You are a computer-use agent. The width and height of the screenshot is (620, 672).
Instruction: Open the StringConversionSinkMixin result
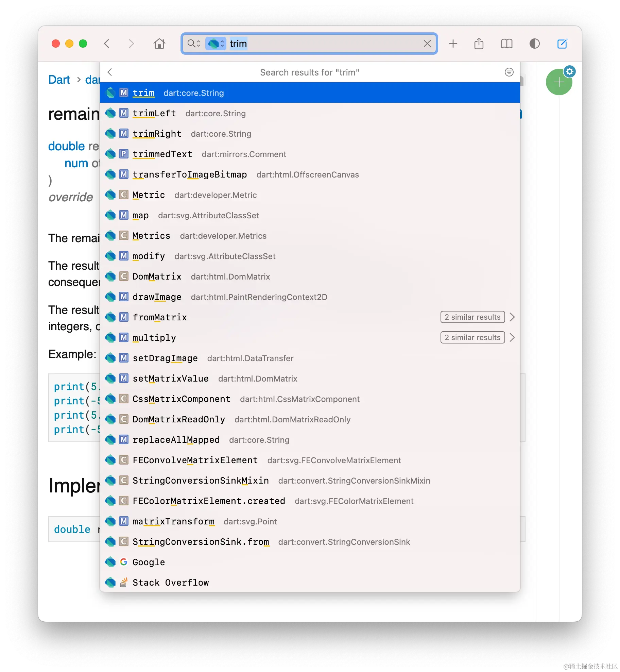310,480
